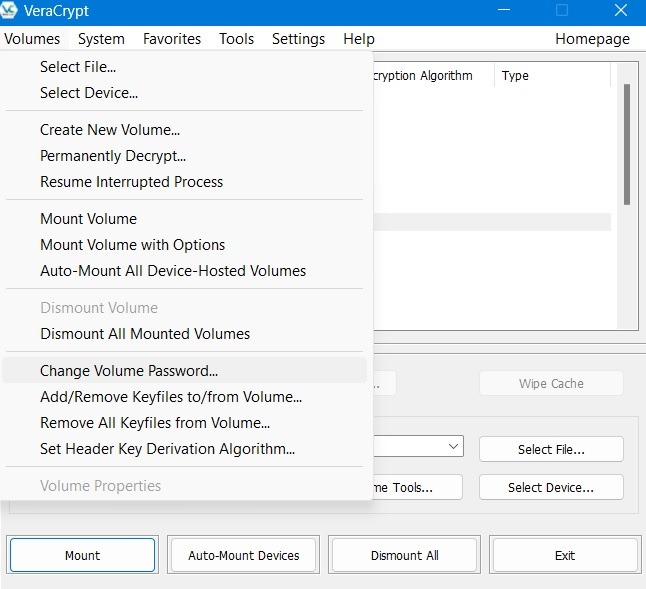Open the Homepage link in menu bar
Image resolution: width=646 pixels, height=589 pixels.
click(x=592, y=39)
